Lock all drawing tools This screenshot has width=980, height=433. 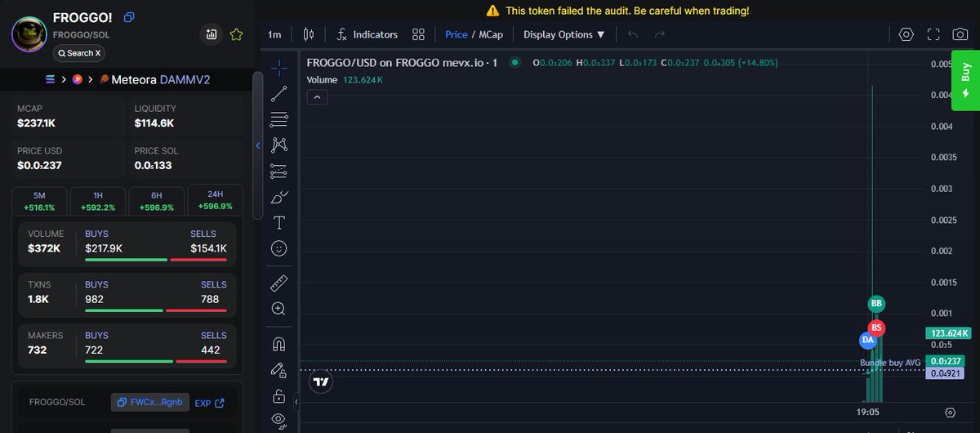[279, 396]
